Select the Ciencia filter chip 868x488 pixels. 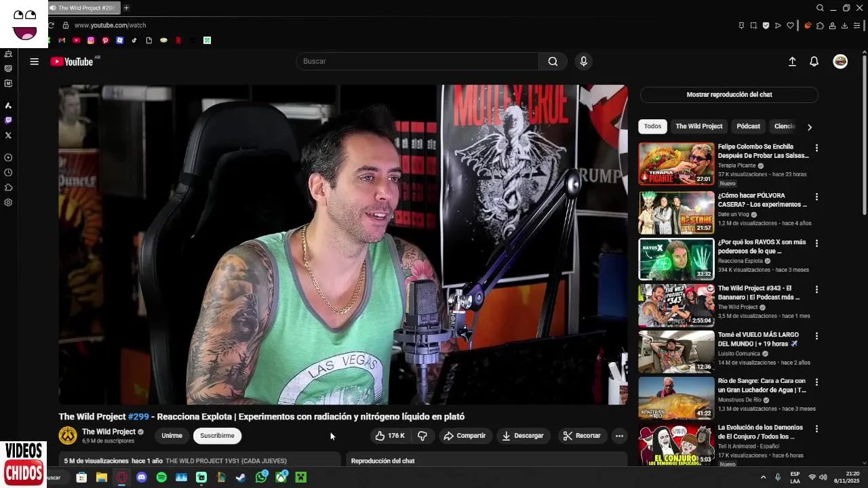785,126
